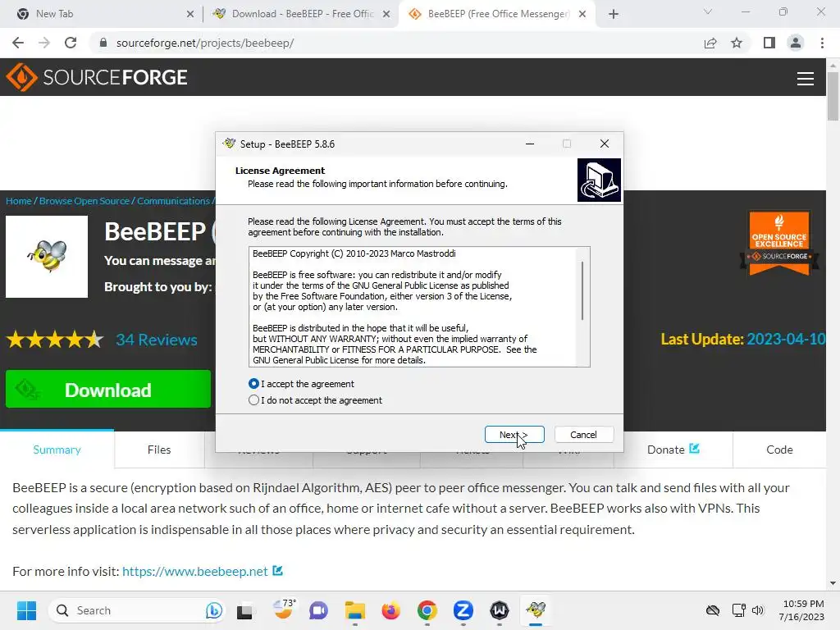This screenshot has width=840, height=630.
Task: Bookmark this page with star icon
Action: [x=737, y=43]
